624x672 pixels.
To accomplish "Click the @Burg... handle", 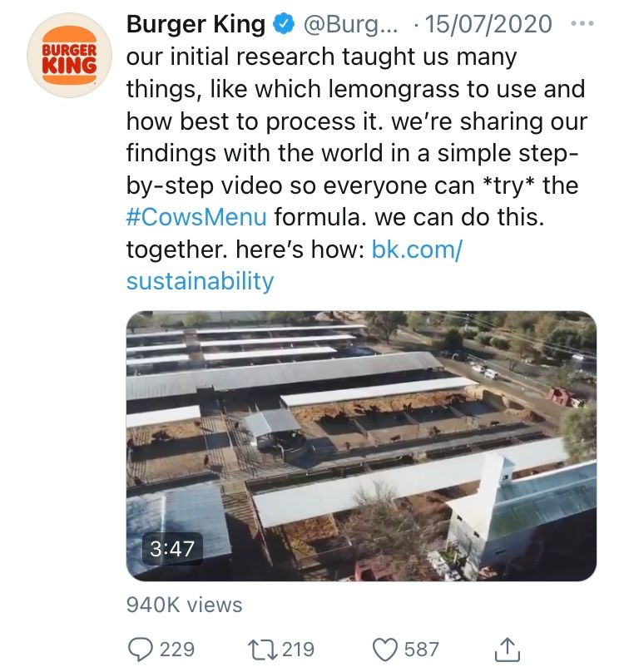I will click(x=350, y=24).
